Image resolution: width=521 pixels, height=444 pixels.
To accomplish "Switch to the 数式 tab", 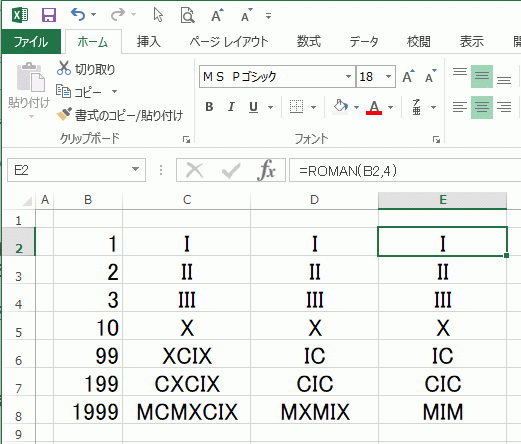I will (309, 42).
